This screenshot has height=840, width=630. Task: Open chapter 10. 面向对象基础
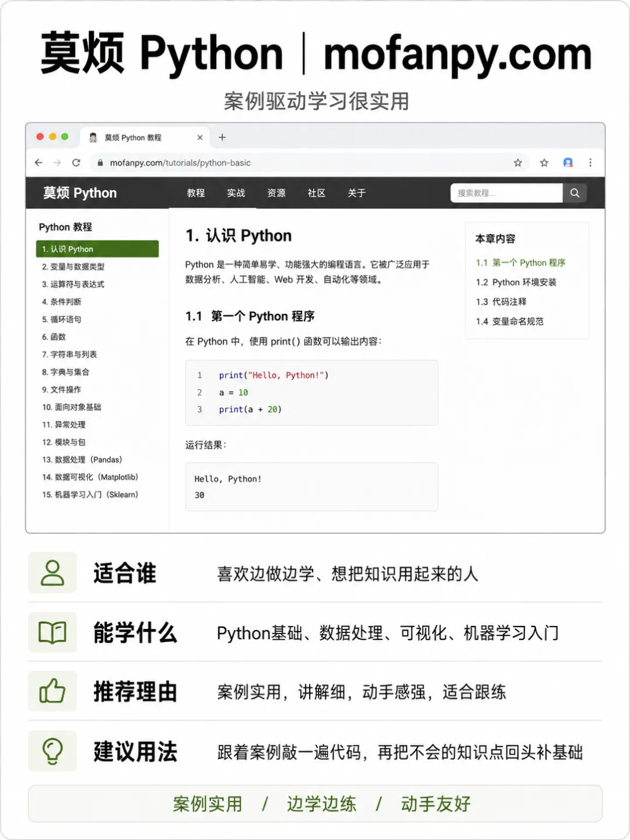(x=71, y=407)
